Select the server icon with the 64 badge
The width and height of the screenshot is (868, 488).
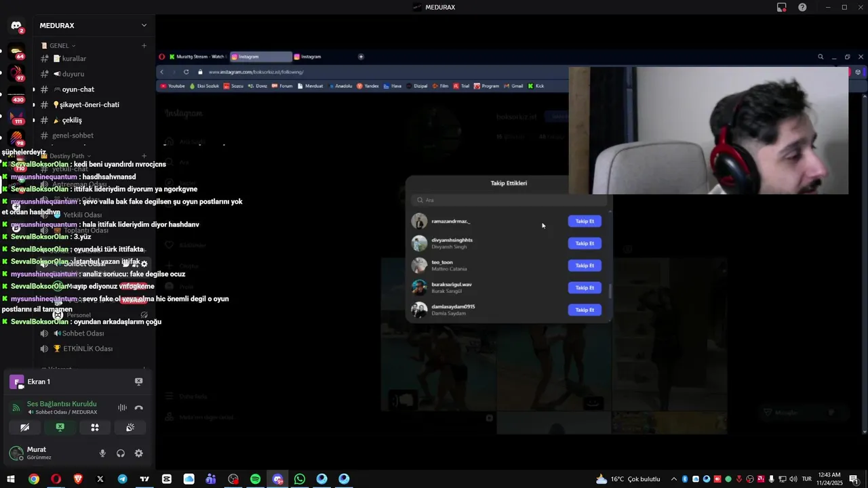[x=16, y=52]
